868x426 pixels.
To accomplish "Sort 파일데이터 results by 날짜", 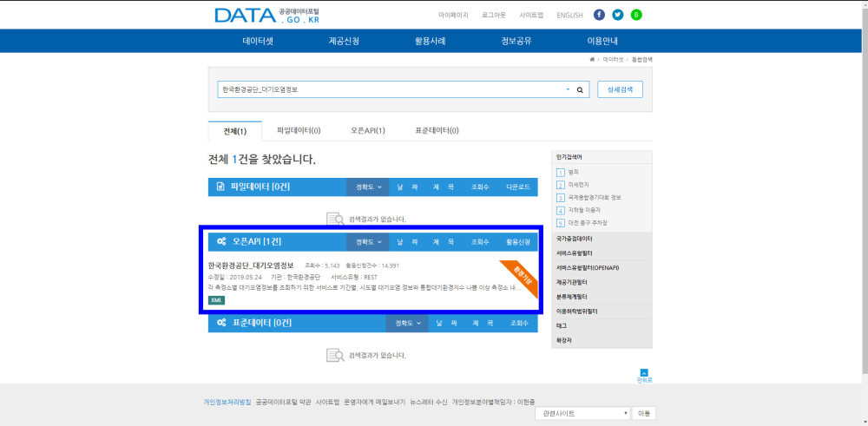I will [407, 187].
